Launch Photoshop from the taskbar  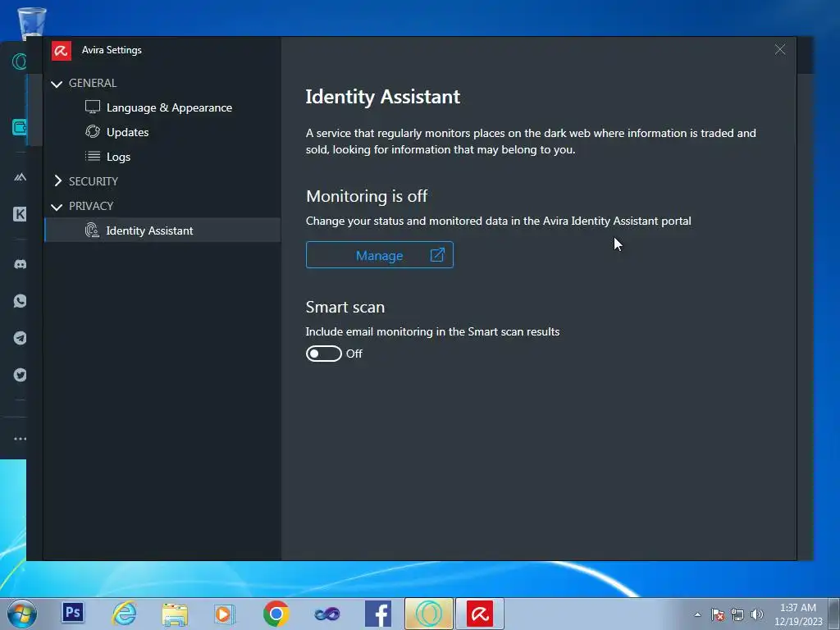72,612
